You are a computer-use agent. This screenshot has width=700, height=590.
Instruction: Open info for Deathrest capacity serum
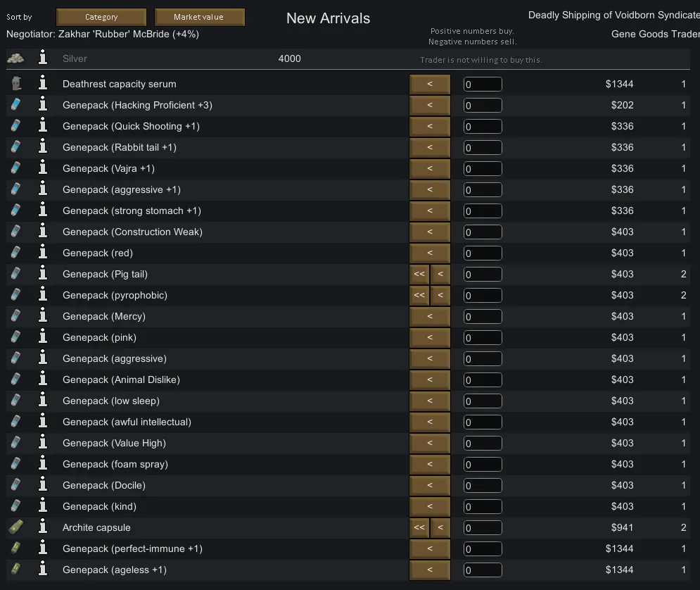(x=42, y=84)
